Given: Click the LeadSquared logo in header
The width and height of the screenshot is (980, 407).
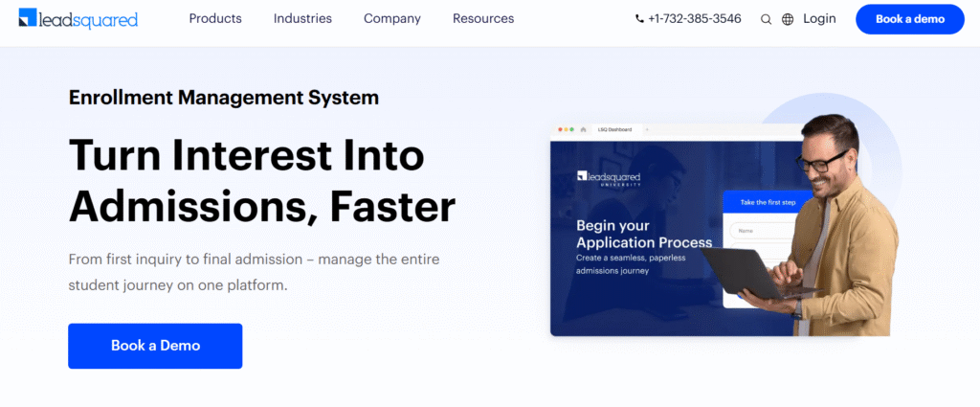Looking at the screenshot, I should click(x=78, y=19).
